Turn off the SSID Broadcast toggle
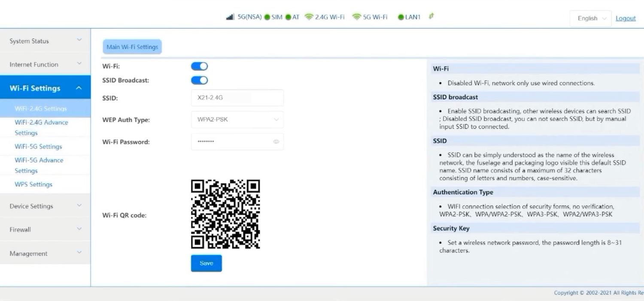The width and height of the screenshot is (644, 301). click(199, 80)
